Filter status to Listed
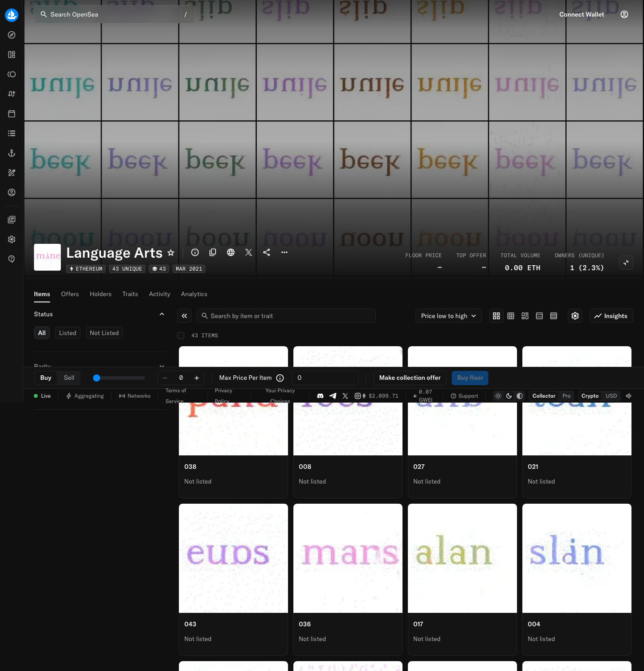The image size is (644, 671). click(68, 333)
